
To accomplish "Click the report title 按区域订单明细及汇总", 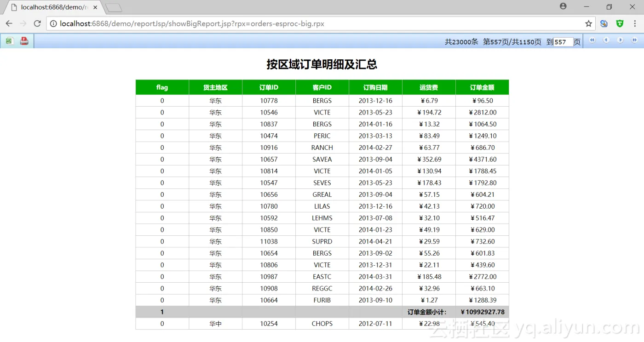I will (x=322, y=64).
